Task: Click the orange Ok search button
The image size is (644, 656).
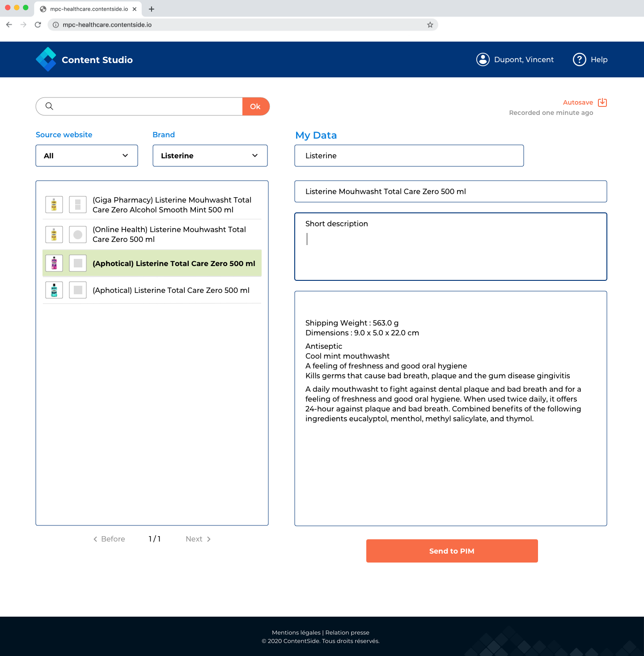Action: point(256,106)
